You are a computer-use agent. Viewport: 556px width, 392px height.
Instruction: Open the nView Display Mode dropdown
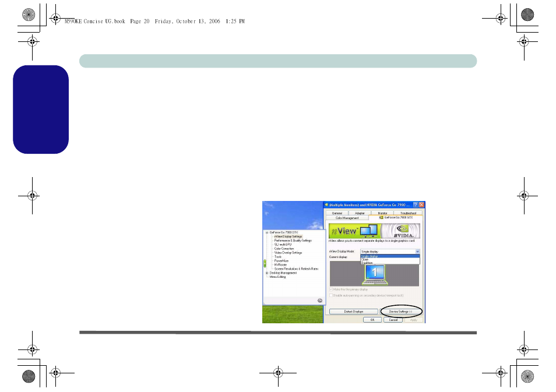pos(416,251)
